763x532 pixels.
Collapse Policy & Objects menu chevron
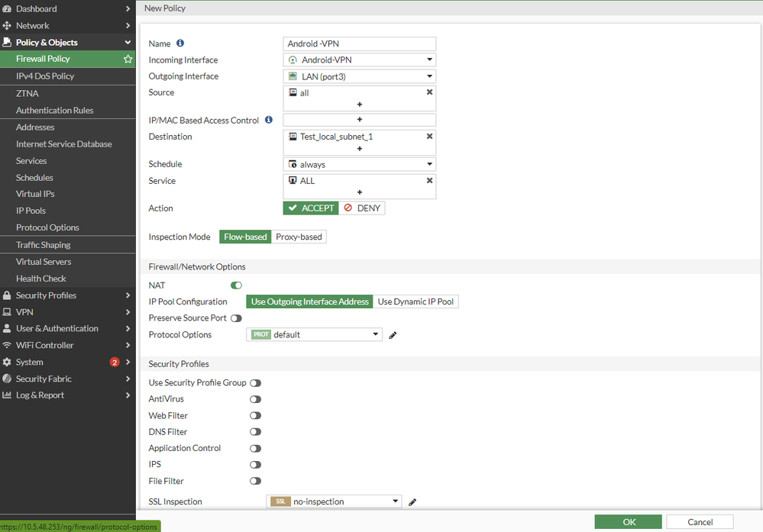coord(128,42)
